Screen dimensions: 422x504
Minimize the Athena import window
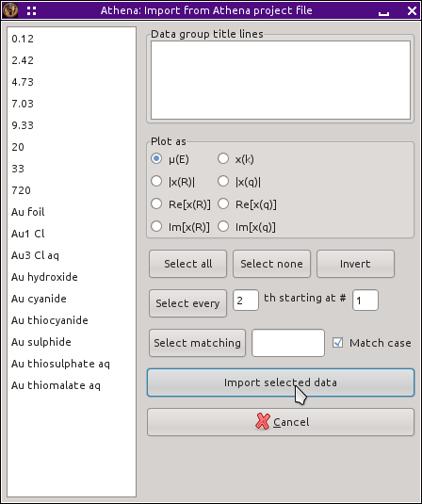[x=383, y=11]
